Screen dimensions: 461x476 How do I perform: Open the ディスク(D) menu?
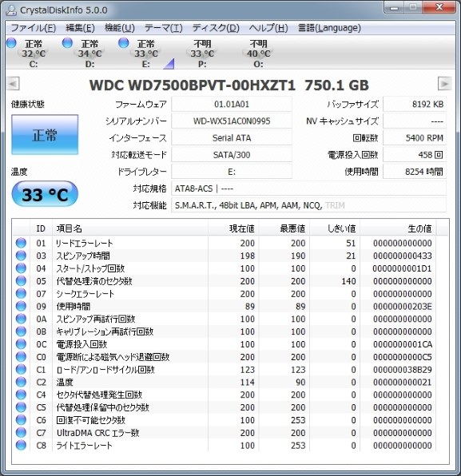[216, 28]
